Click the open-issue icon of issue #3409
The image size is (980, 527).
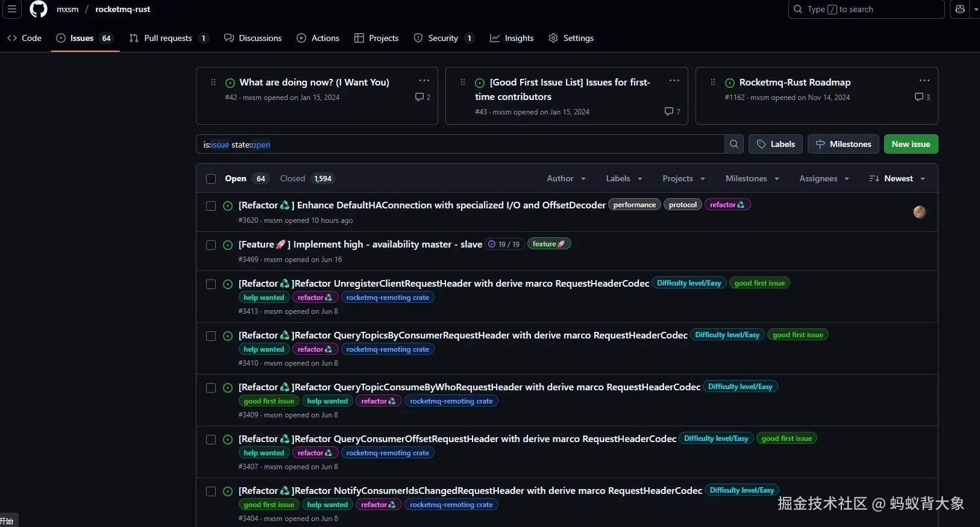(228, 388)
